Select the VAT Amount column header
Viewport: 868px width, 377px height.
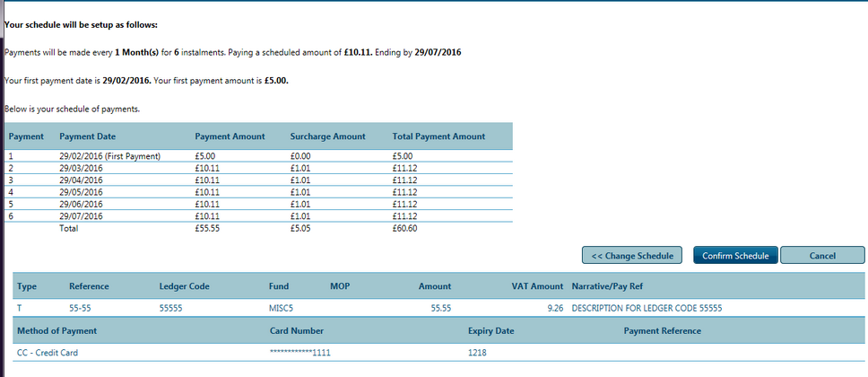coord(537,286)
